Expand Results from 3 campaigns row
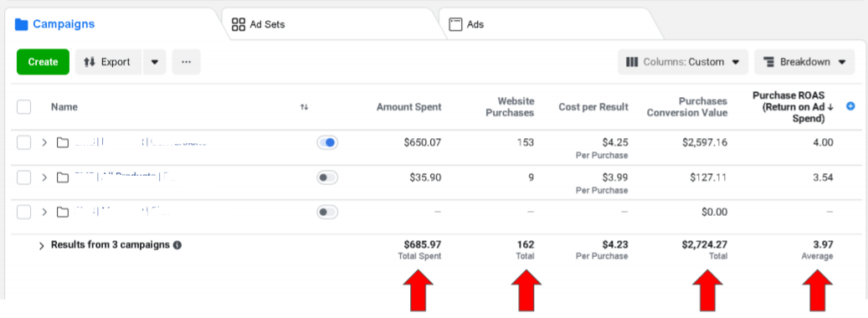 tap(42, 245)
